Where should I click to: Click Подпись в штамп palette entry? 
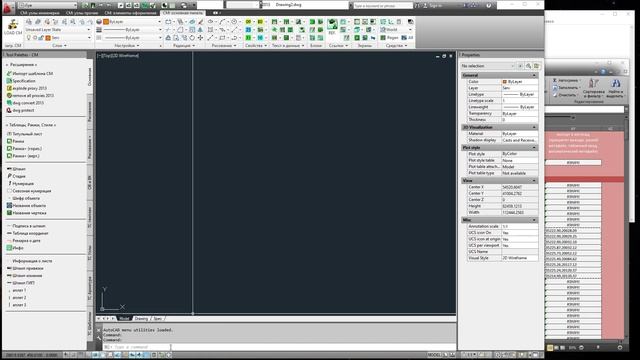point(26,226)
